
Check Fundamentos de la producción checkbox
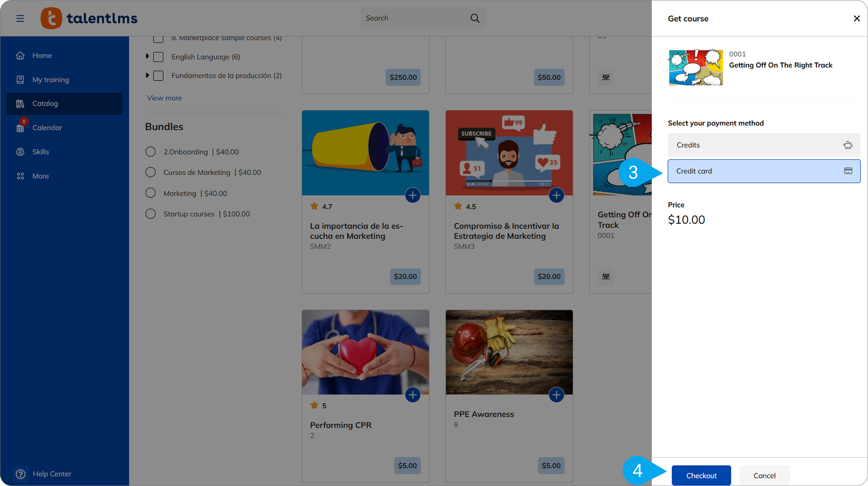(158, 76)
